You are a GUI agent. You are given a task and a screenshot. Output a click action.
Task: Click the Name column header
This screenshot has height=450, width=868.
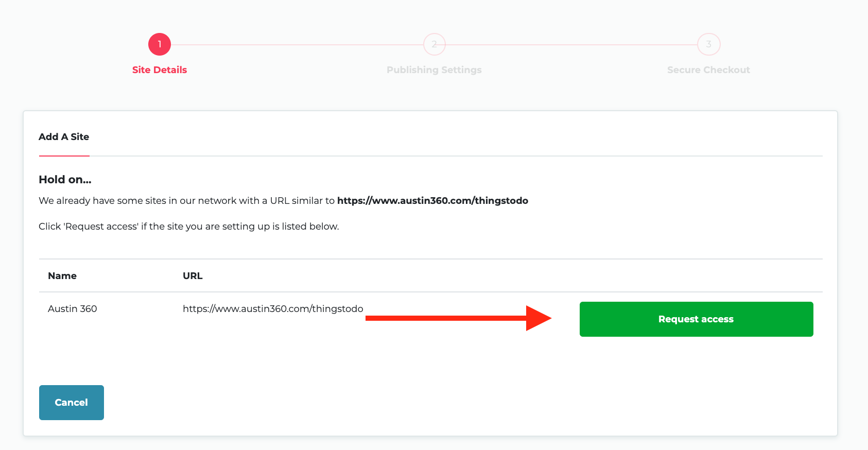coord(62,276)
